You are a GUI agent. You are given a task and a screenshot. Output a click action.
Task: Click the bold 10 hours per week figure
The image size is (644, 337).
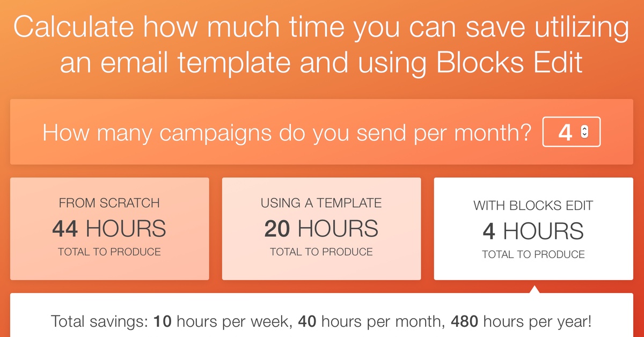coord(163,321)
